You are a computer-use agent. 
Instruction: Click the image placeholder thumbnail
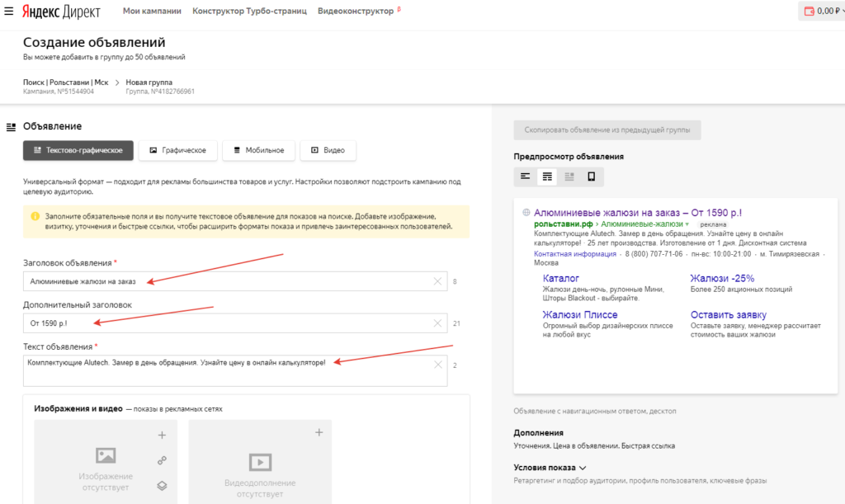[x=106, y=456]
